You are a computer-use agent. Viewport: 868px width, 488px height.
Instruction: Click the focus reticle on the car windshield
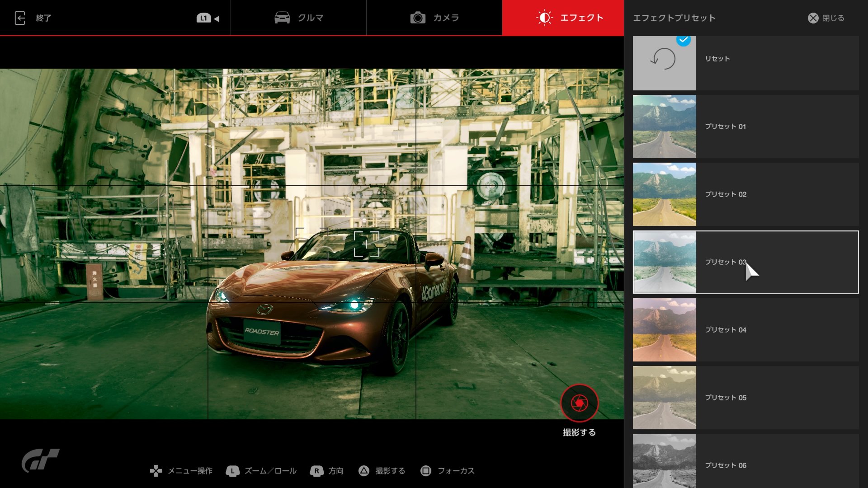click(x=366, y=244)
